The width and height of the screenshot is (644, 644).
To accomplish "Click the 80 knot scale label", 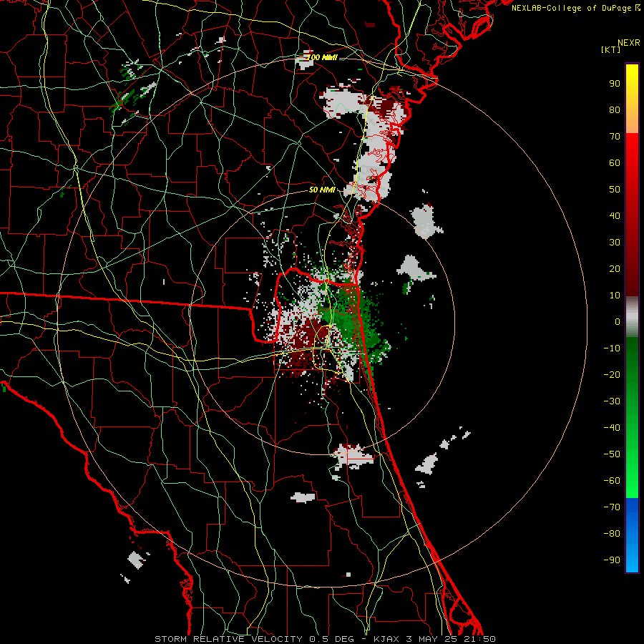I will point(615,109).
